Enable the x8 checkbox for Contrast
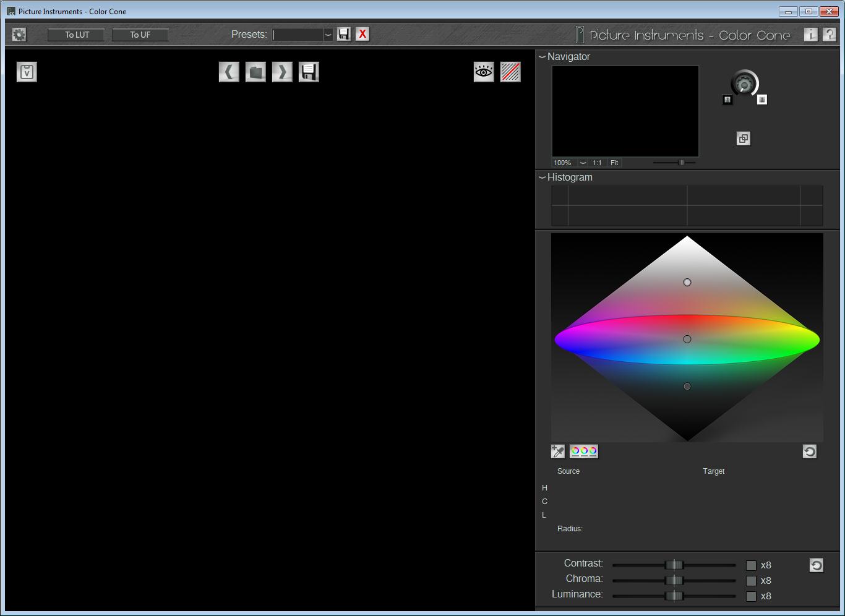The image size is (845, 616). point(751,565)
